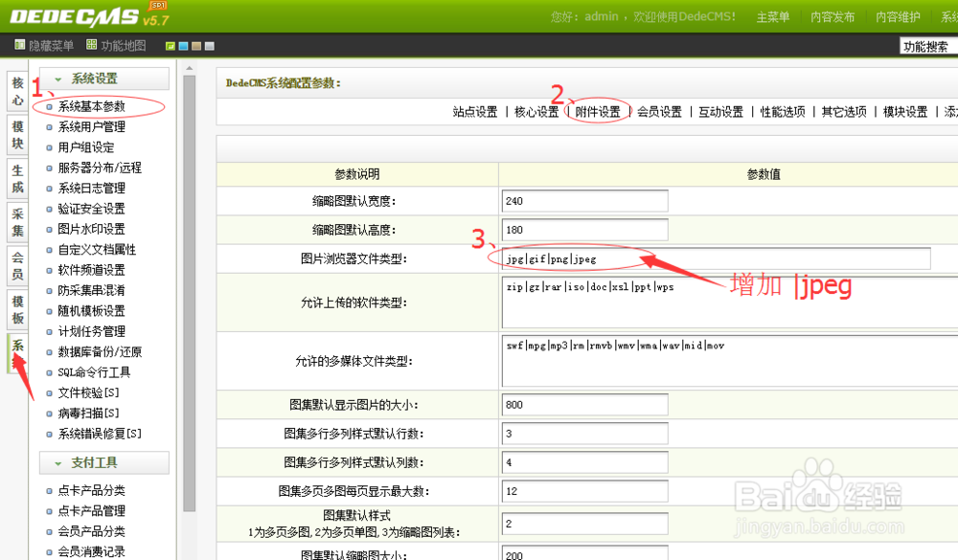Edit the 图集多行多列样式默认列数 field
Viewport: 958px width, 560px height.
click(584, 462)
